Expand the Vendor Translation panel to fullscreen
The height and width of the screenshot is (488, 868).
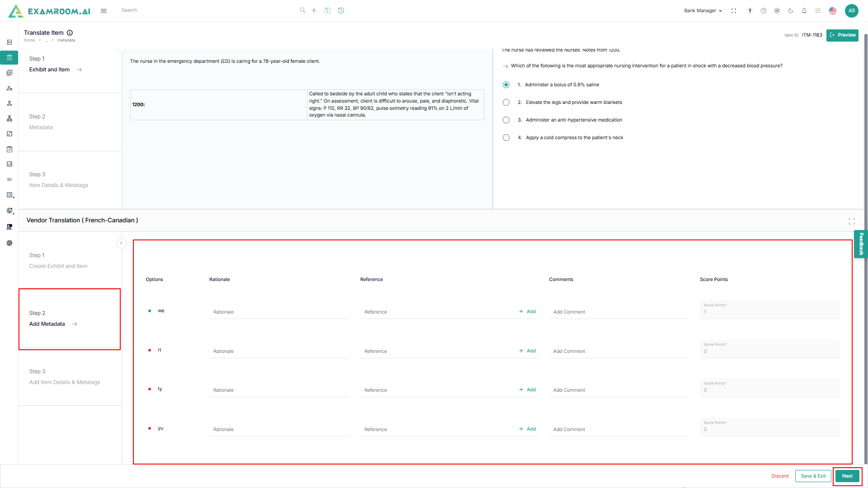tap(851, 221)
